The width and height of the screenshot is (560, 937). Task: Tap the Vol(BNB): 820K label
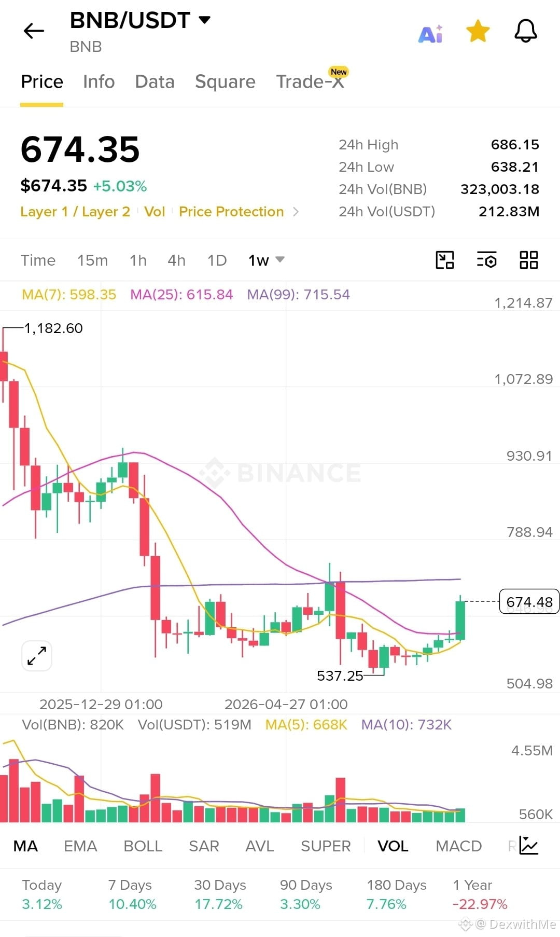(x=73, y=725)
